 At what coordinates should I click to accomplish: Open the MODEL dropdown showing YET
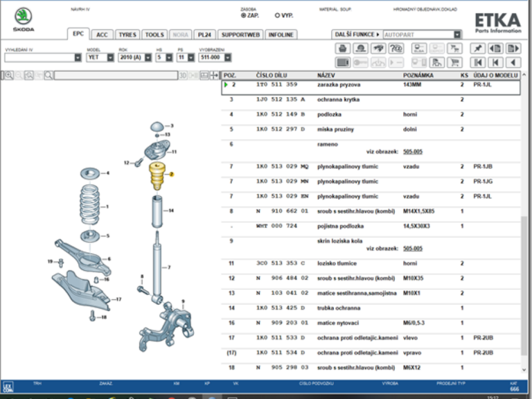point(110,58)
